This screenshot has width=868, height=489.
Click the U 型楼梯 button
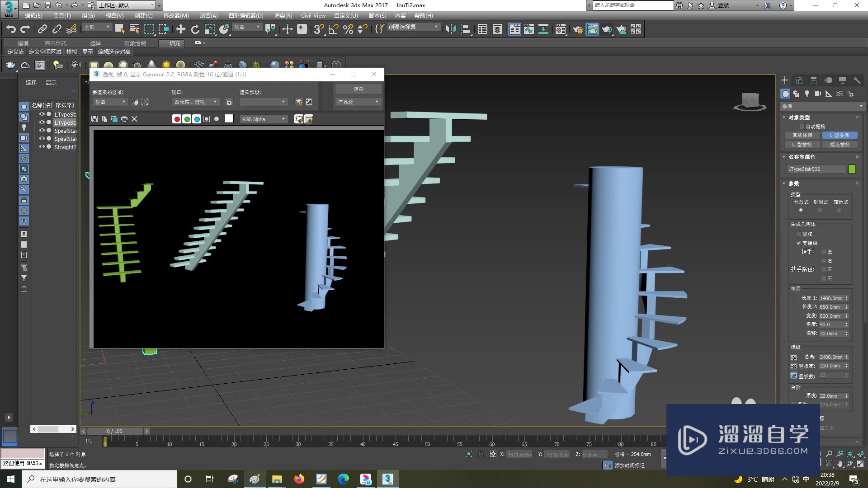(x=802, y=145)
